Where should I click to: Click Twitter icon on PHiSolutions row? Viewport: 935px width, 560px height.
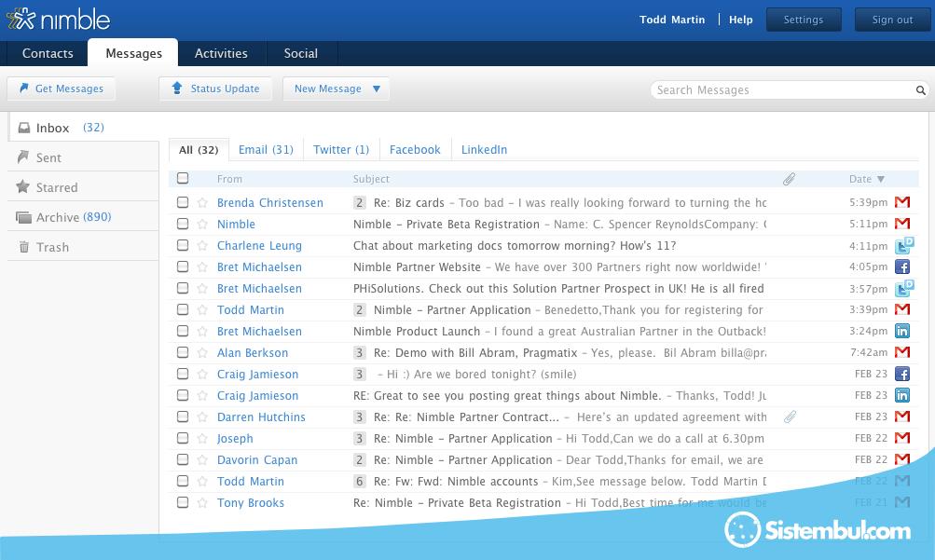tap(904, 288)
